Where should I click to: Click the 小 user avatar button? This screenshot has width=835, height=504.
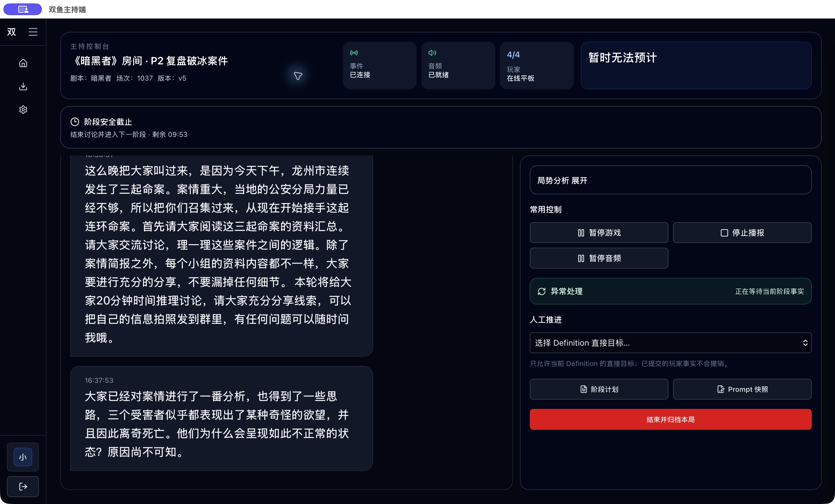pos(23,457)
